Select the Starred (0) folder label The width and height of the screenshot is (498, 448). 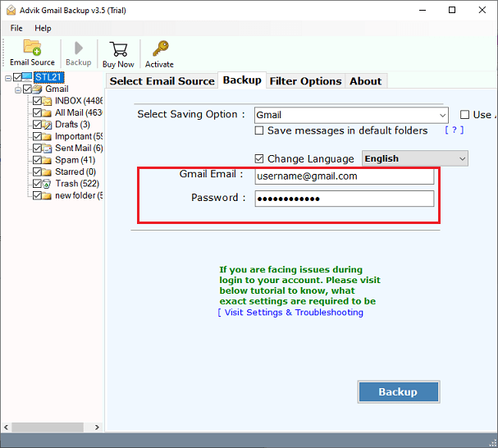point(75,171)
